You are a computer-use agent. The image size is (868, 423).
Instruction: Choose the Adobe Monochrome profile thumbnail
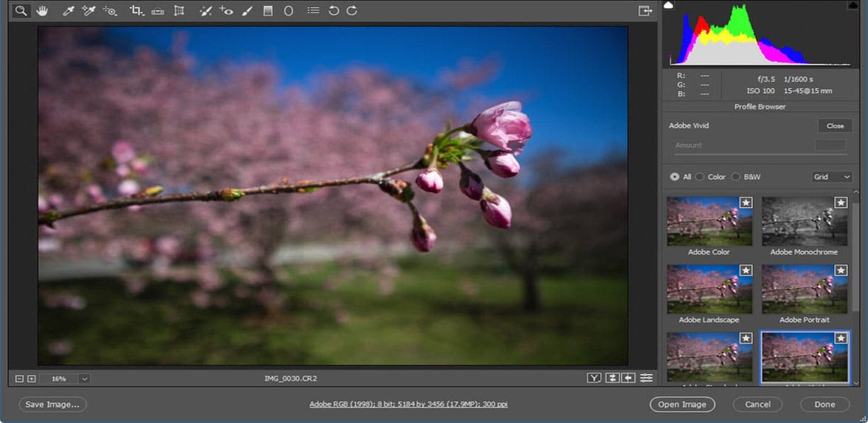[x=804, y=221]
